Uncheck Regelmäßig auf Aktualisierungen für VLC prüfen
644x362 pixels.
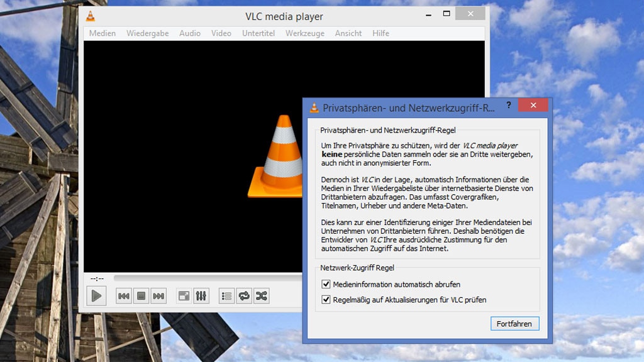(x=326, y=300)
